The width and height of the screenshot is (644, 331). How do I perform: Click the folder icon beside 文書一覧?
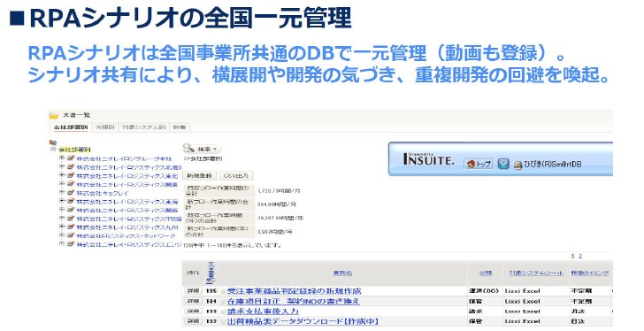coord(54,116)
